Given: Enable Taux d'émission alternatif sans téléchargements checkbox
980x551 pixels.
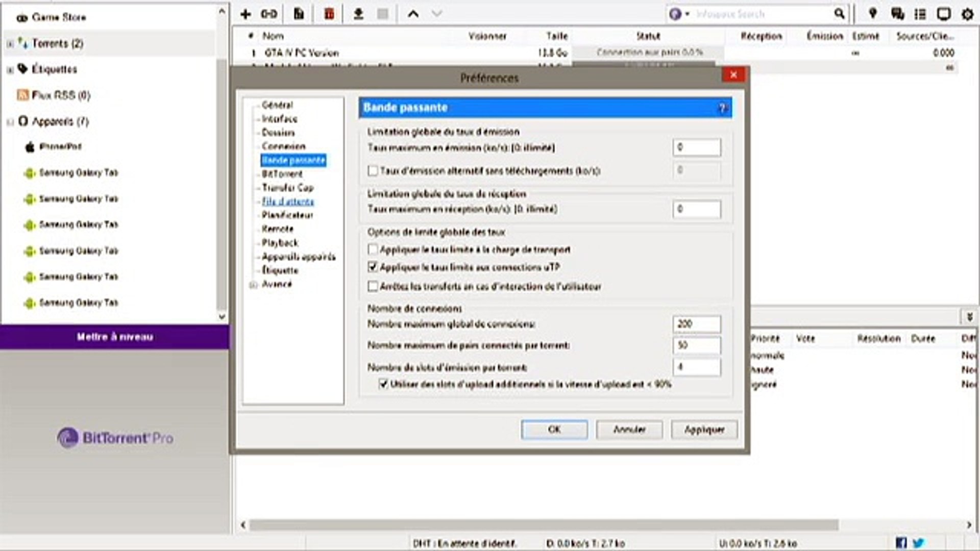Looking at the screenshot, I should 373,171.
